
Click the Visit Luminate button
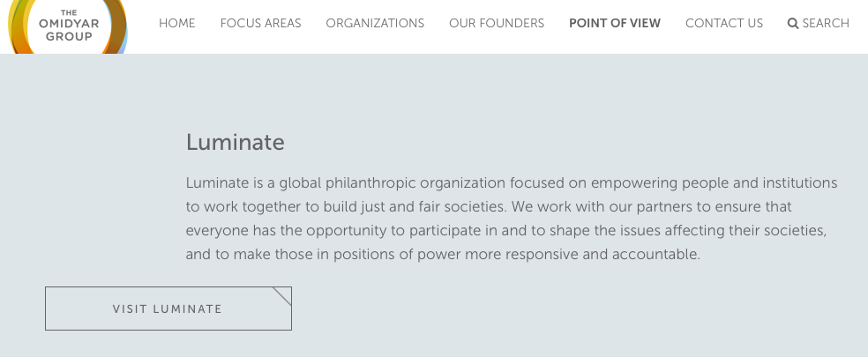point(168,309)
